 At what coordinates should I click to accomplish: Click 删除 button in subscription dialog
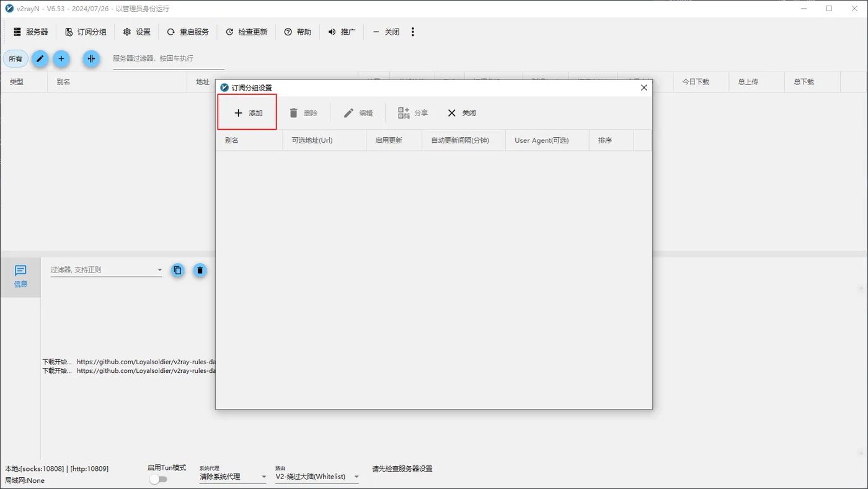point(303,113)
